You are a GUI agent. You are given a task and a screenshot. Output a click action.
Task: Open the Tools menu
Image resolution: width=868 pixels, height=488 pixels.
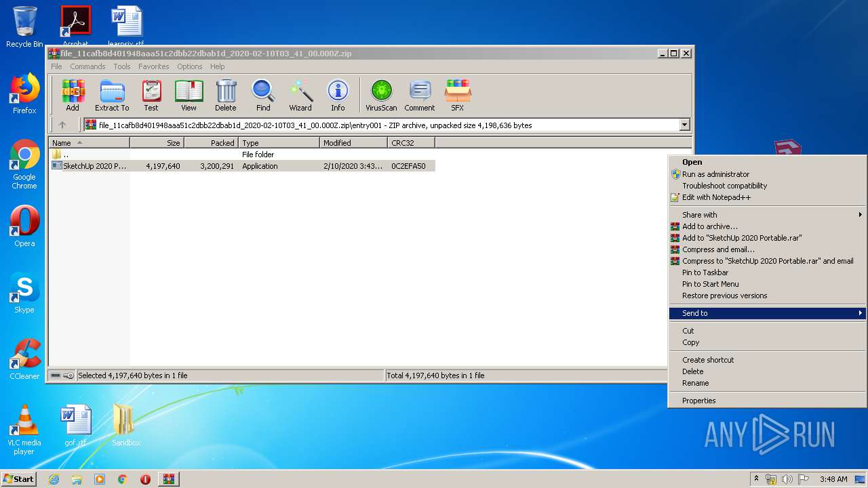(x=122, y=66)
